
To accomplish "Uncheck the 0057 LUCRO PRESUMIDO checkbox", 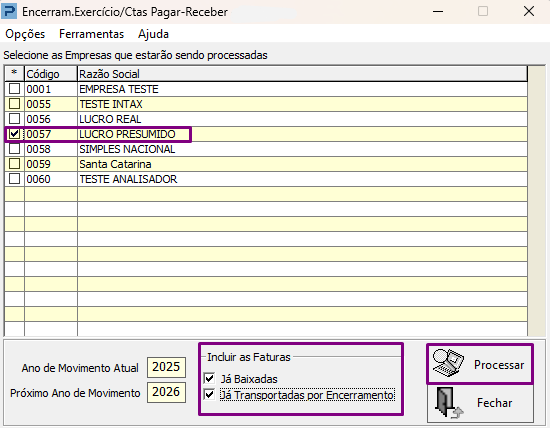I will pos(14,134).
